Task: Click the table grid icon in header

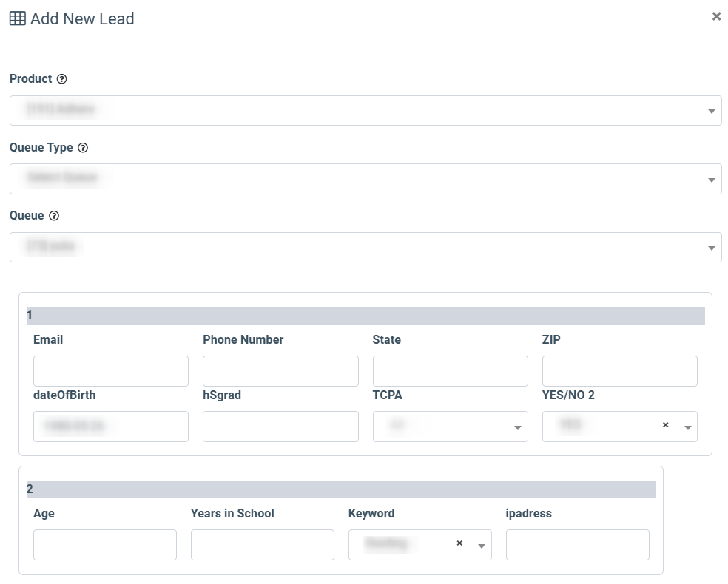Action: [17, 18]
